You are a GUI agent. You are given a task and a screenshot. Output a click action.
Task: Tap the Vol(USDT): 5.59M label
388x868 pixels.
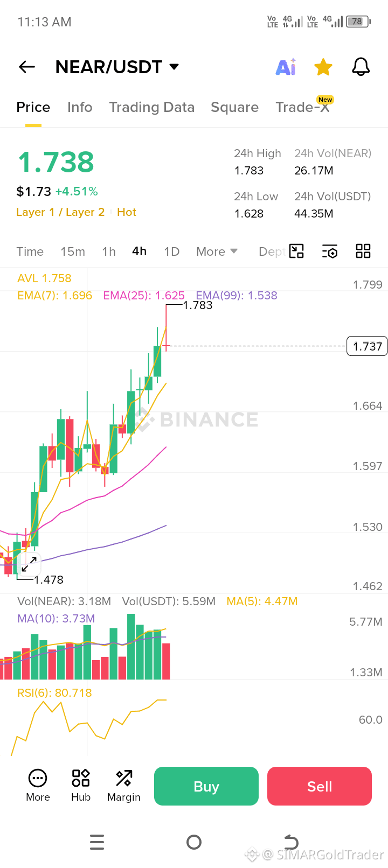[x=169, y=601]
